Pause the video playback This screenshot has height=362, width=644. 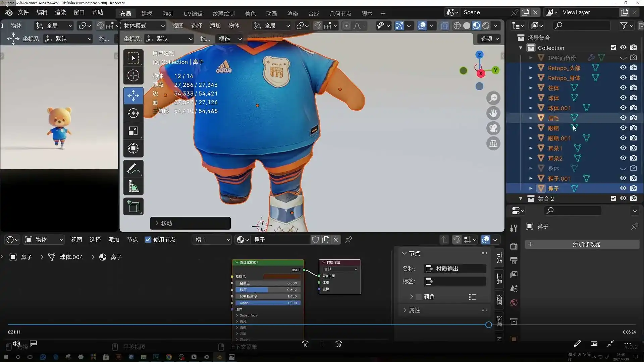coord(322,344)
